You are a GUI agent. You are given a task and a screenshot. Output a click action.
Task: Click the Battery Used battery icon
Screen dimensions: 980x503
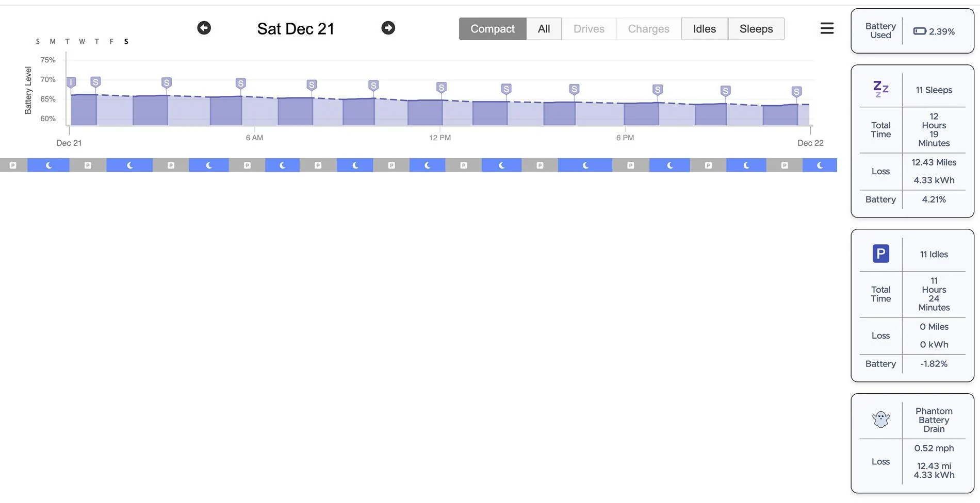[920, 31]
